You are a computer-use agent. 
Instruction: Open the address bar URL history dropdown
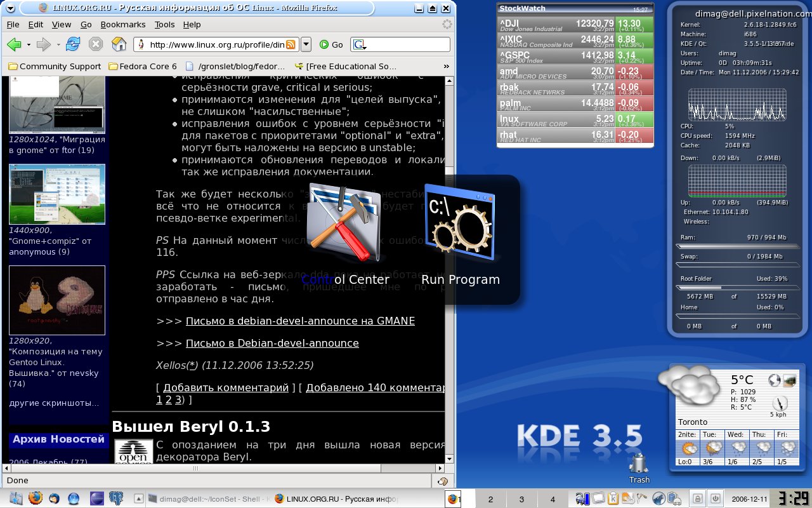tap(306, 44)
